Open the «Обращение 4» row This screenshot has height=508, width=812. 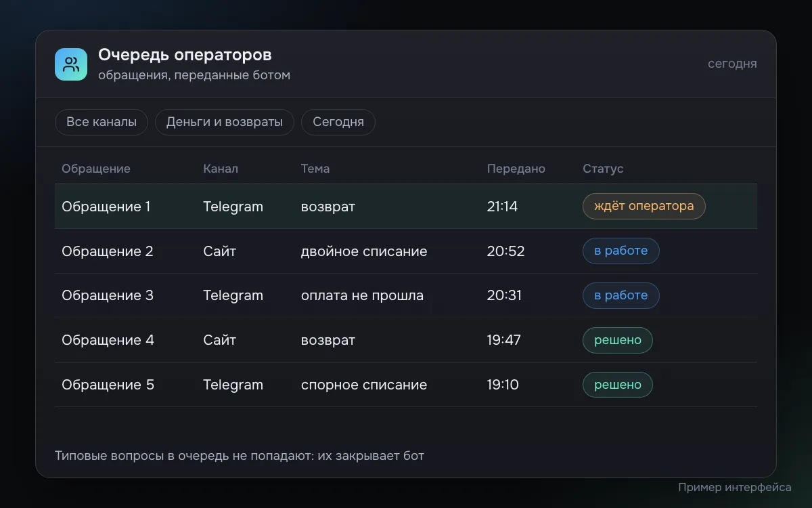point(406,341)
